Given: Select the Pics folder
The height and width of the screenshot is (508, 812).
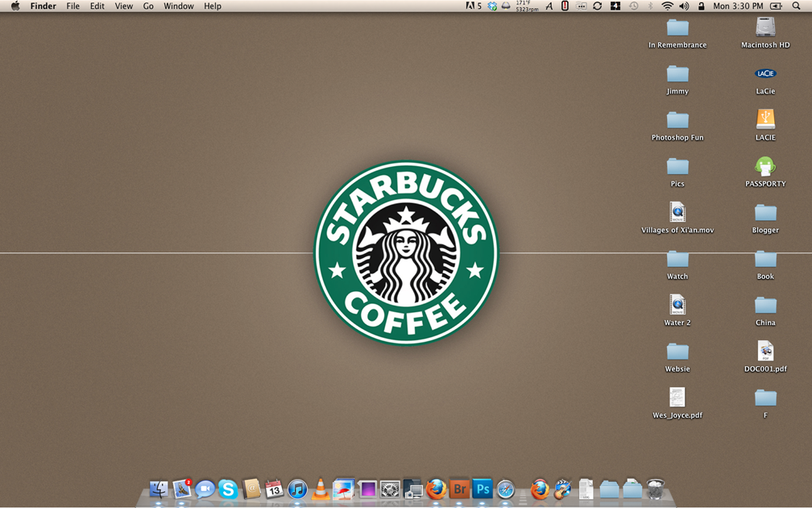Looking at the screenshot, I should click(x=677, y=166).
